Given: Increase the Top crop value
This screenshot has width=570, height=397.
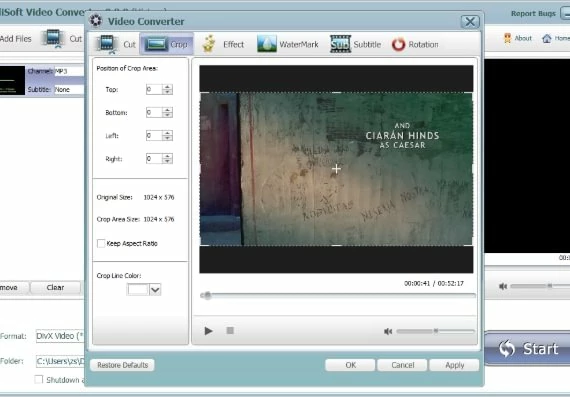Looking at the screenshot, I should [168, 87].
